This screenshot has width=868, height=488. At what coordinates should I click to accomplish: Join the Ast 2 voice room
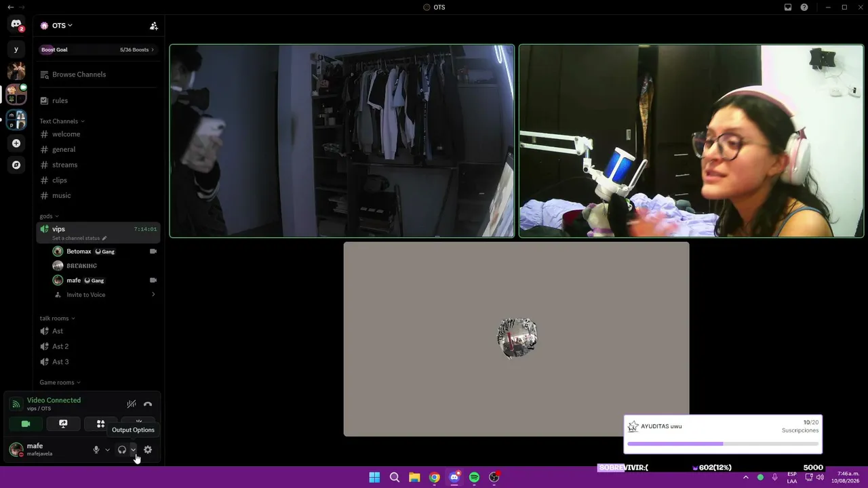[x=98, y=346]
